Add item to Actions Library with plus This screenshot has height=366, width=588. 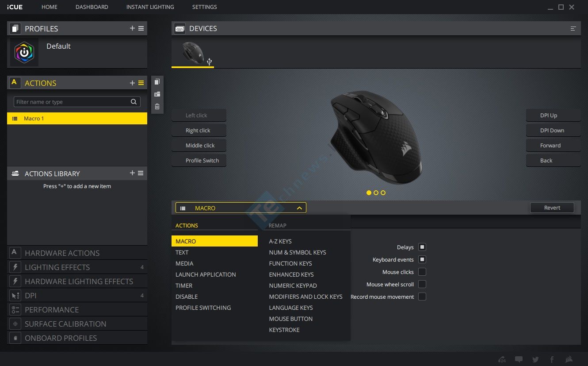(x=132, y=173)
